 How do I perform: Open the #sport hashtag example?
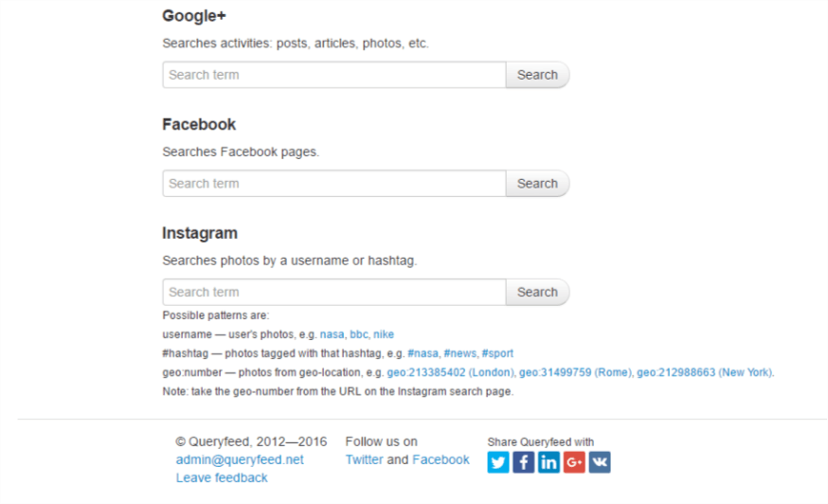497,353
